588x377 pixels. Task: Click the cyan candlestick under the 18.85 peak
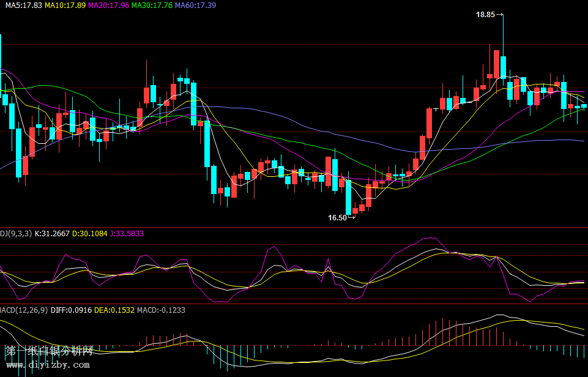point(503,67)
